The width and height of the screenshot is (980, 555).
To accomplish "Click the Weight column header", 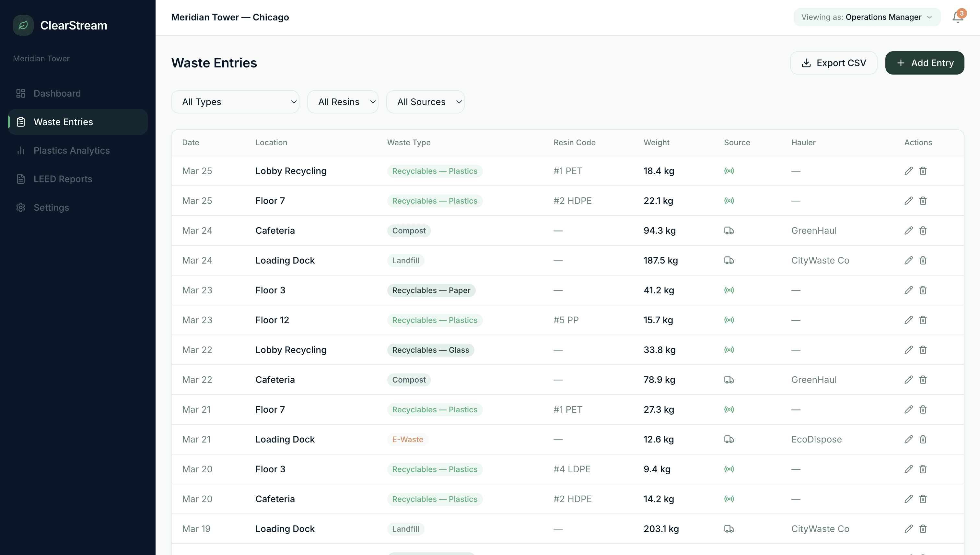I will (656, 143).
